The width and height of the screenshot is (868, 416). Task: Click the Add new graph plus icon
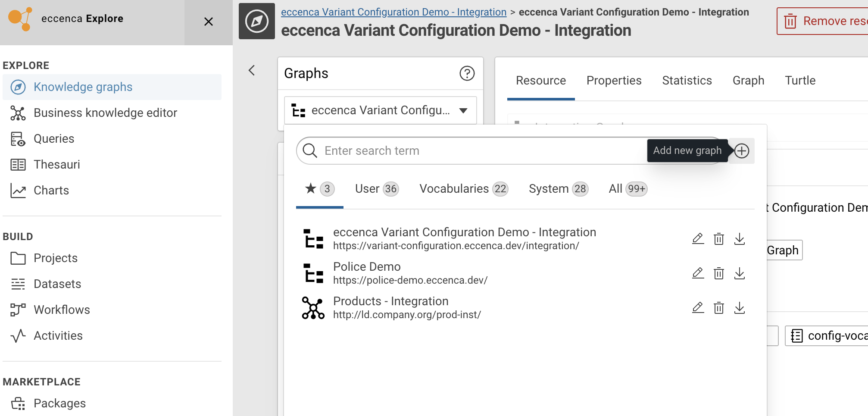point(742,151)
